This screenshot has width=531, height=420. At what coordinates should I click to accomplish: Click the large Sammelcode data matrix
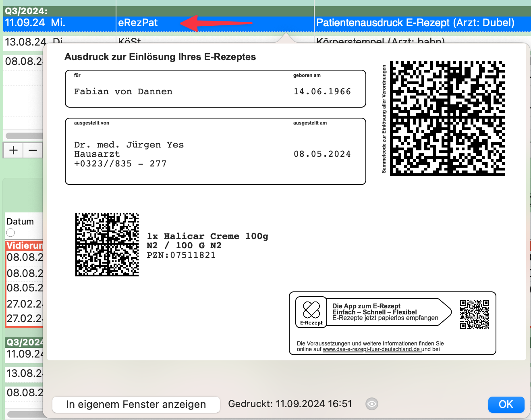tap(447, 119)
